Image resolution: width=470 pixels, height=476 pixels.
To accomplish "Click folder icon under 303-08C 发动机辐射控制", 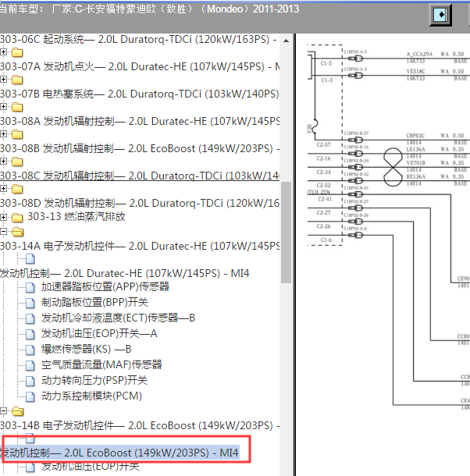I will tap(17, 189).
